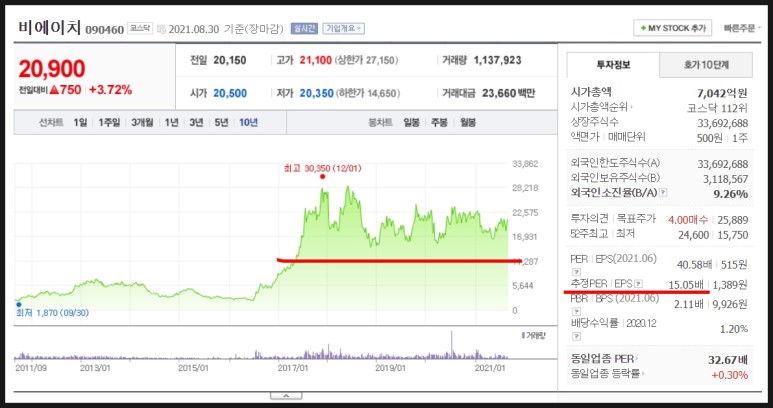This screenshot has width=773, height=408.
Task: Click help icon below 배당수익률
Action: (x=575, y=336)
